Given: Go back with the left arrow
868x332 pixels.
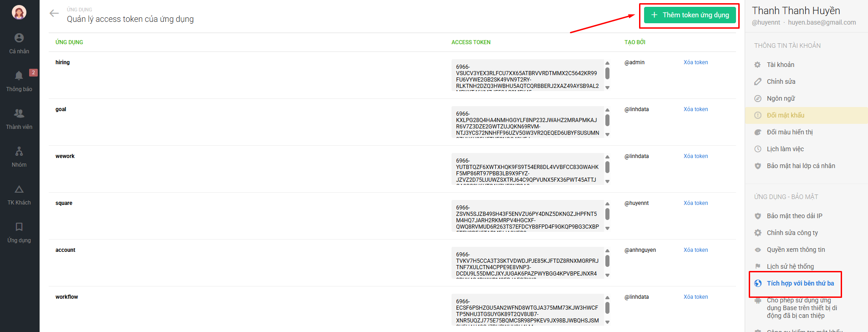Looking at the screenshot, I should click(54, 13).
